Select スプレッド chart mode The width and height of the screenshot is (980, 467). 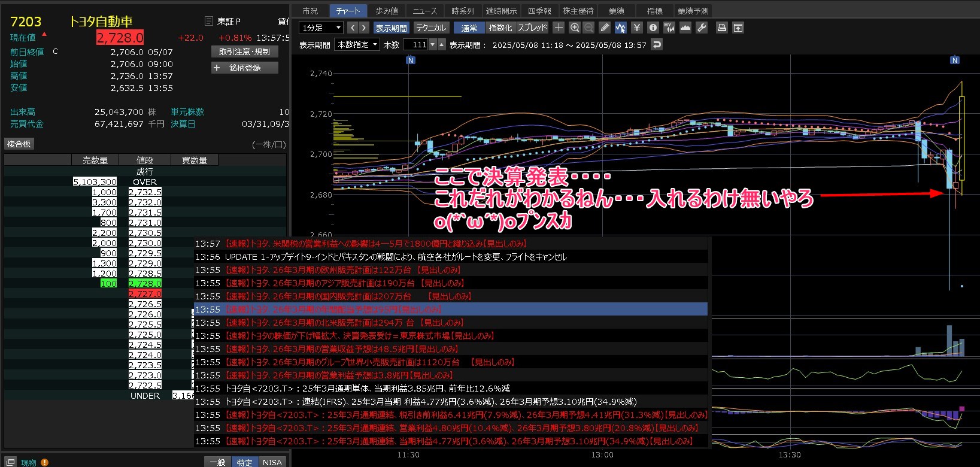coord(532,28)
